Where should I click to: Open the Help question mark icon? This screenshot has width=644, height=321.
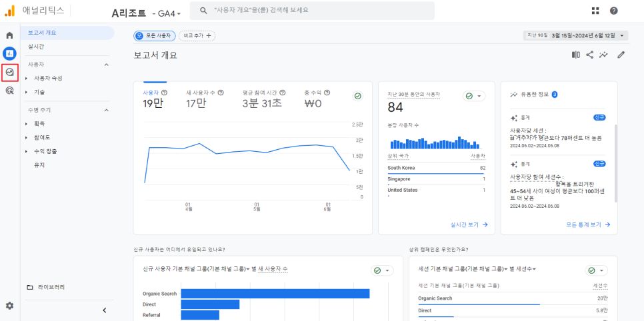613,11
